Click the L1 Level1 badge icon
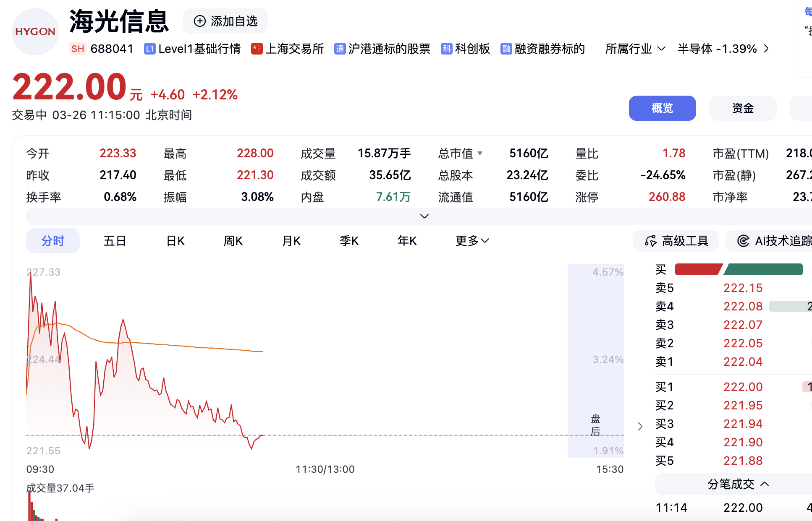This screenshot has width=812, height=521. click(x=149, y=49)
